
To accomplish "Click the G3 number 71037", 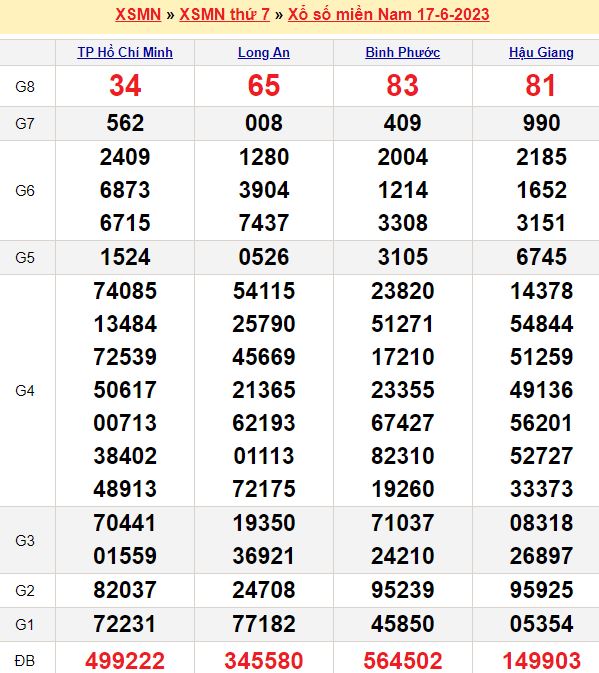I will coord(402,523).
